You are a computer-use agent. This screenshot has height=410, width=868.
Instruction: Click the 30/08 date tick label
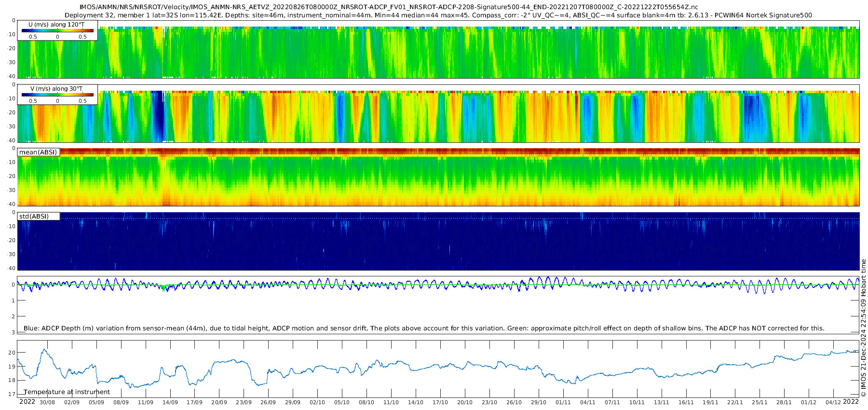(x=47, y=402)
